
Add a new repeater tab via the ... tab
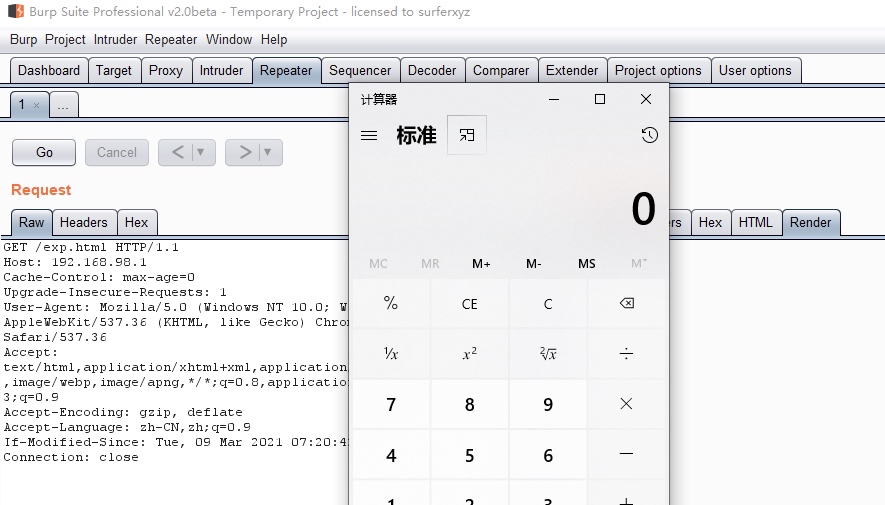(63, 105)
